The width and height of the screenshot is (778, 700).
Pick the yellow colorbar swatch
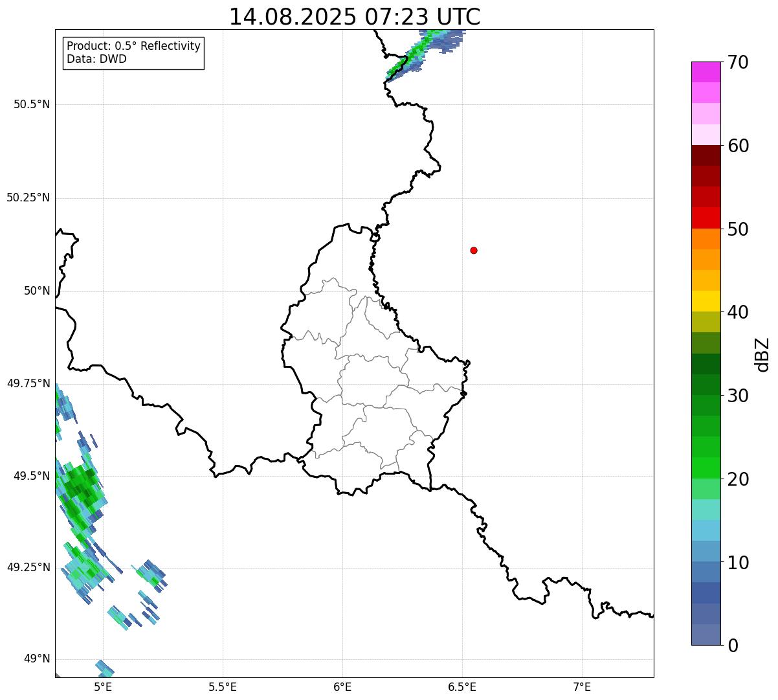click(706, 301)
